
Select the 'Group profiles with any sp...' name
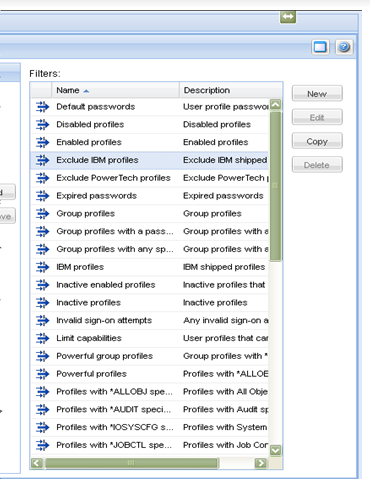pos(115,249)
